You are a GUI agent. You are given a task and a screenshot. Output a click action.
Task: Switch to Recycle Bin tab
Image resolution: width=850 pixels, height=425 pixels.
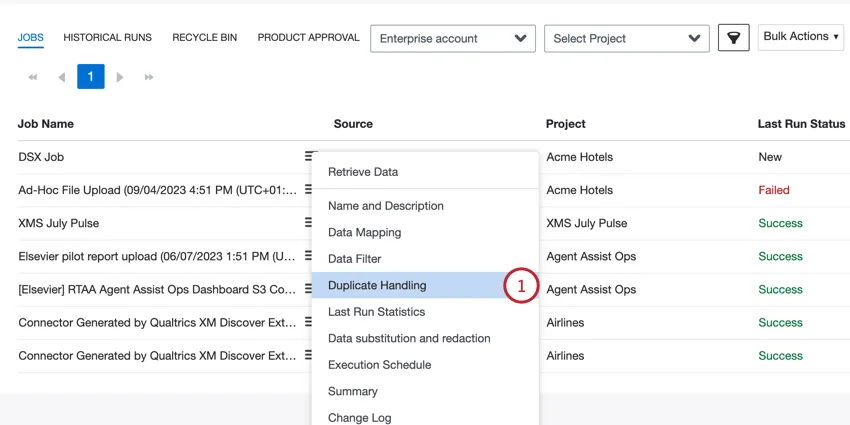(x=204, y=38)
